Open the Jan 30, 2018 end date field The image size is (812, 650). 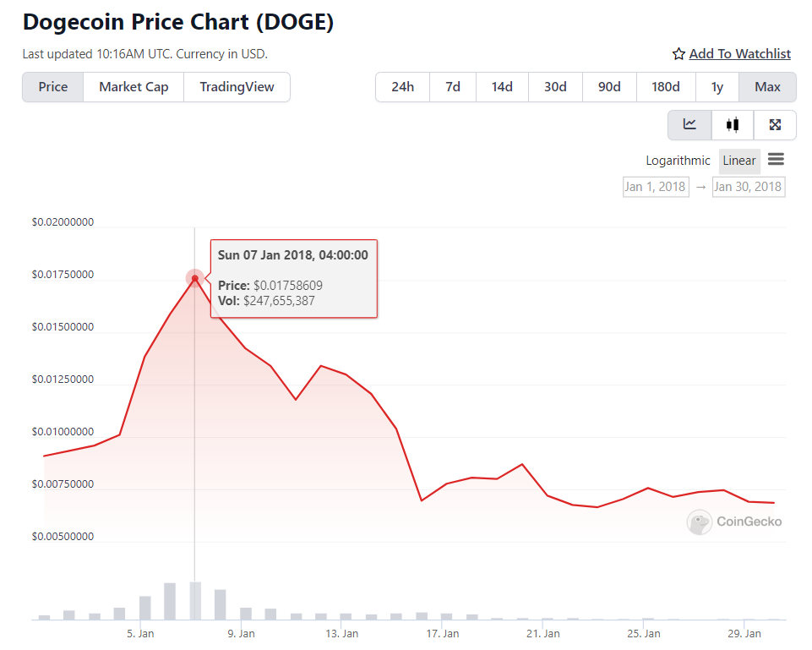(748, 186)
